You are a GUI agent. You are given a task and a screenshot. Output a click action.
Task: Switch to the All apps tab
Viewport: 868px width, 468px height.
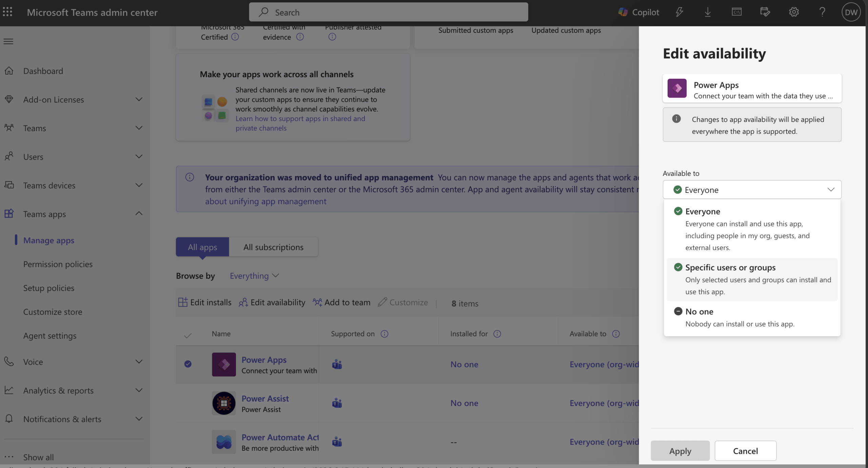tap(202, 247)
